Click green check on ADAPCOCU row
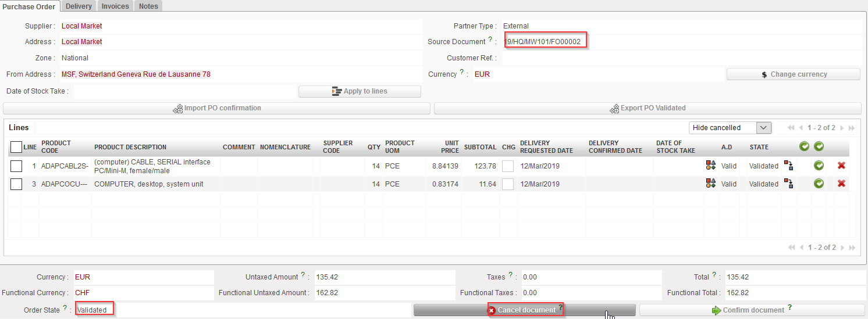The width and height of the screenshot is (868, 319). point(819,184)
